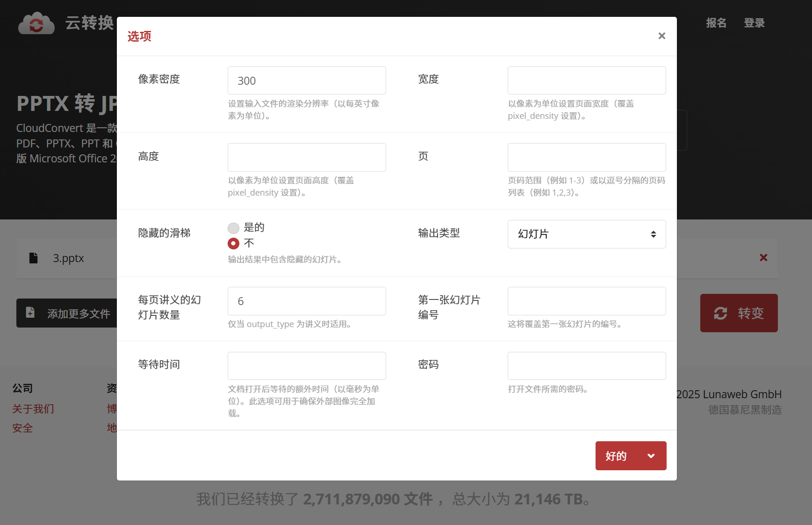
Task: Open the 关于我们 footer link
Action: point(33,408)
